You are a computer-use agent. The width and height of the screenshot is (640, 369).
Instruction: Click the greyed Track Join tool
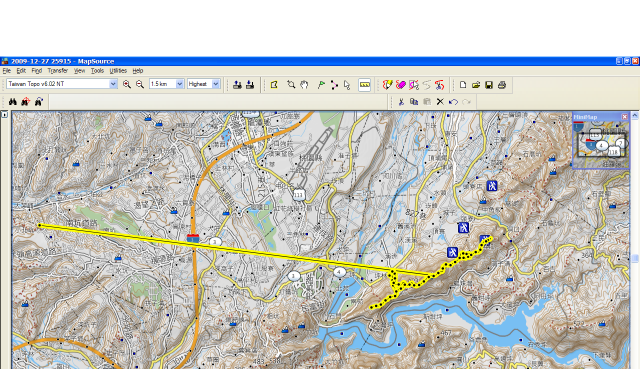(427, 85)
